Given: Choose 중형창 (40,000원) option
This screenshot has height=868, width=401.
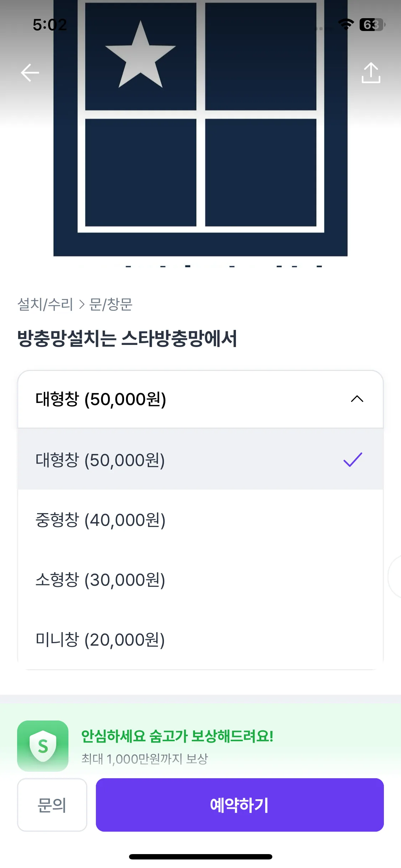Looking at the screenshot, I should coord(101,520).
